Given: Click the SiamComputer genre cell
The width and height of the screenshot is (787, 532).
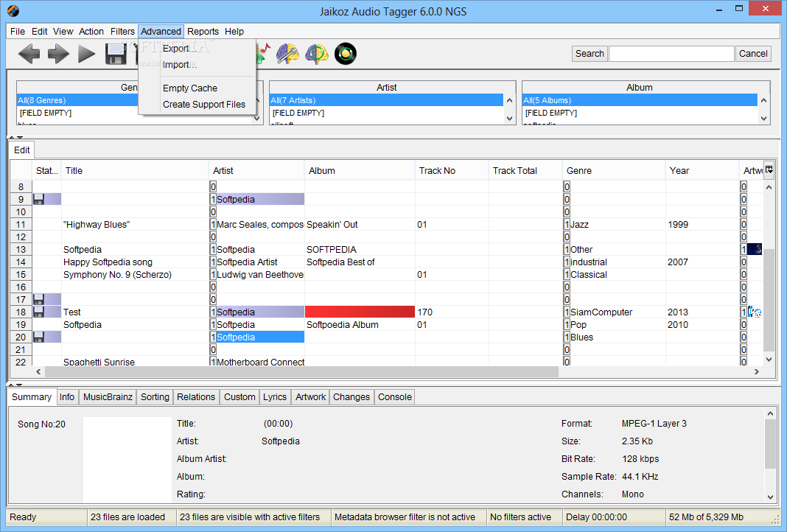Looking at the screenshot, I should [x=614, y=312].
